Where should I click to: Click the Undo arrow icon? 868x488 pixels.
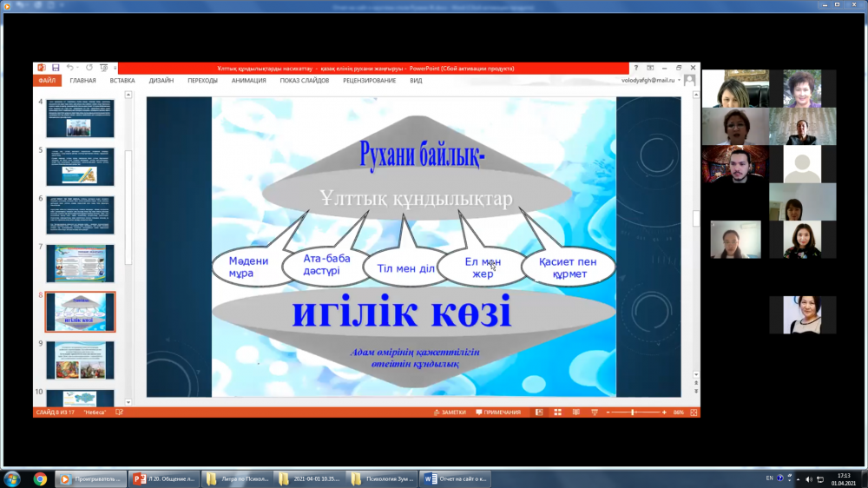click(x=69, y=68)
